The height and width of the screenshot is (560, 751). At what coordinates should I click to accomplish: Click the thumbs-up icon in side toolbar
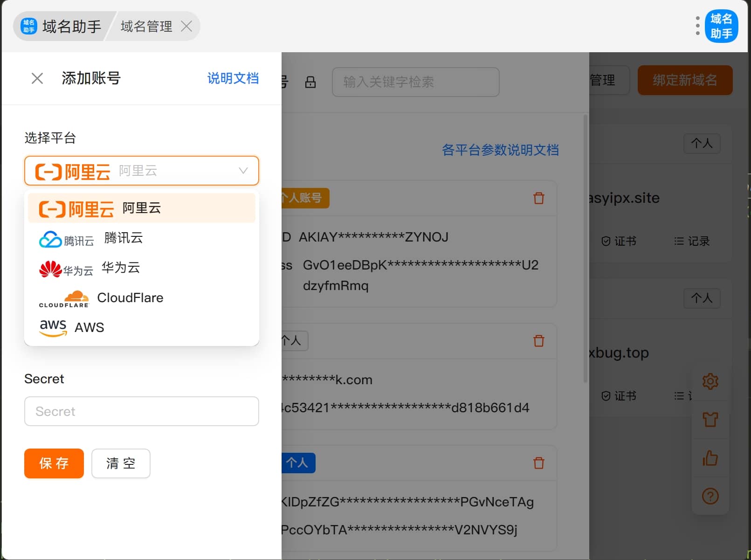[710, 458]
